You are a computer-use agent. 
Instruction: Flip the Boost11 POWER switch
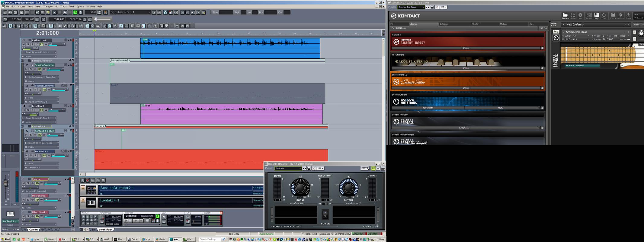click(x=325, y=214)
